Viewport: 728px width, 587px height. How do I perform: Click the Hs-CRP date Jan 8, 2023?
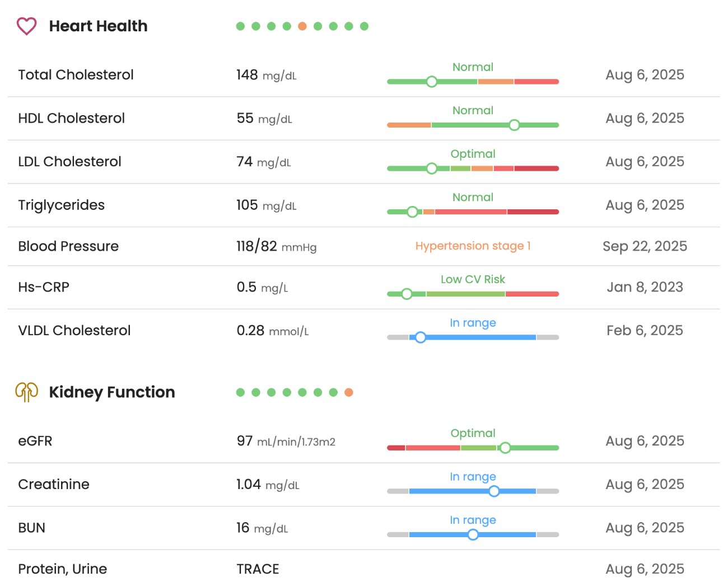645,287
